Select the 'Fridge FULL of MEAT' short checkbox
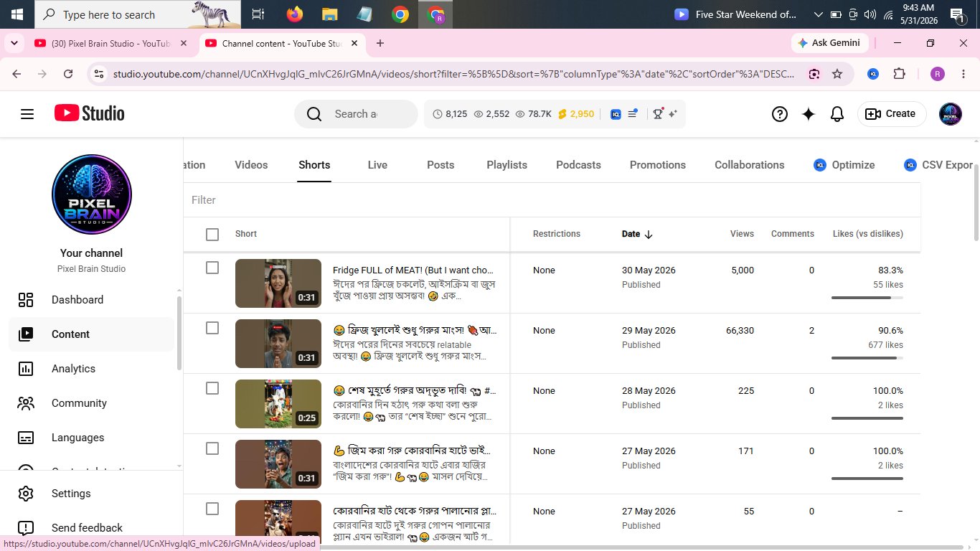980x551 pixels. tap(212, 268)
